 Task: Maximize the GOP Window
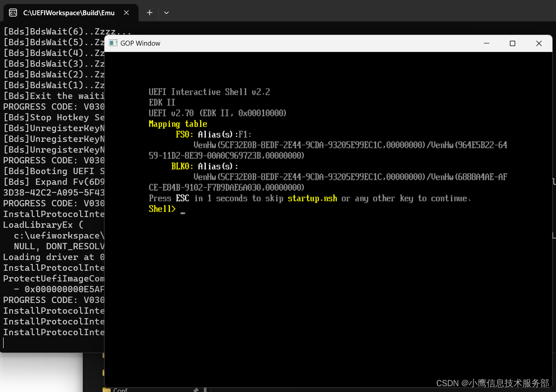click(x=513, y=43)
